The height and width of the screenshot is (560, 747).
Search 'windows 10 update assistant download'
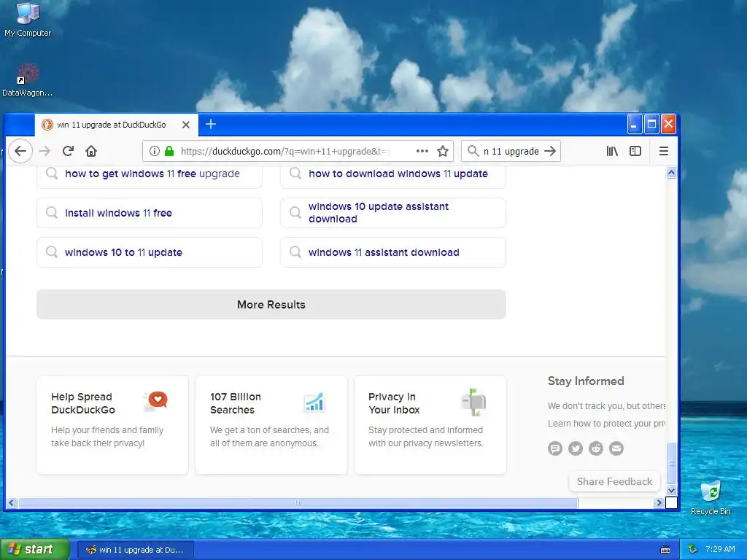(x=393, y=213)
